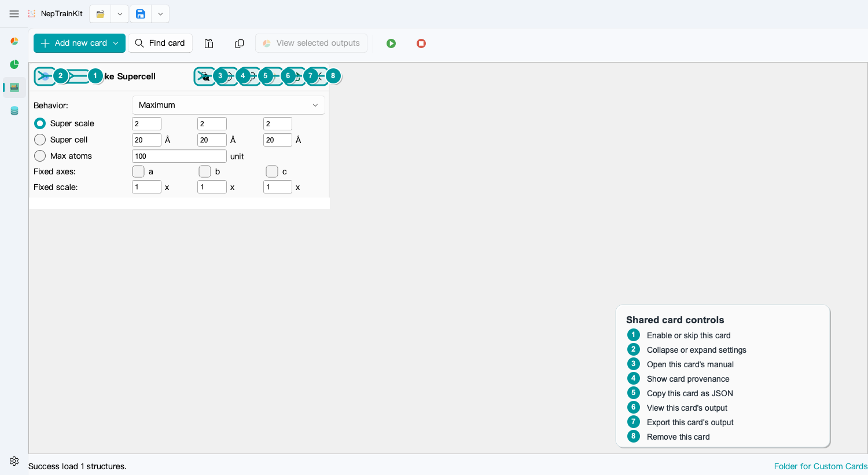This screenshot has height=475, width=868.
Task: Check the fixed axis a checkbox
Action: pos(138,171)
